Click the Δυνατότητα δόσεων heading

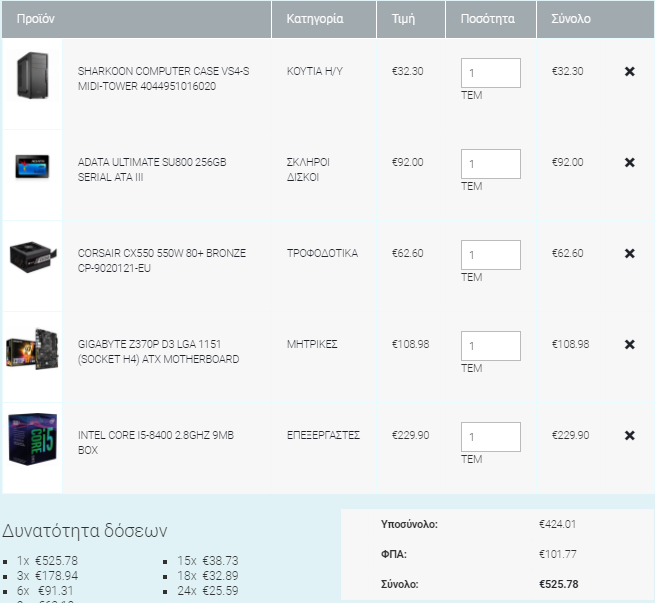coord(84,531)
